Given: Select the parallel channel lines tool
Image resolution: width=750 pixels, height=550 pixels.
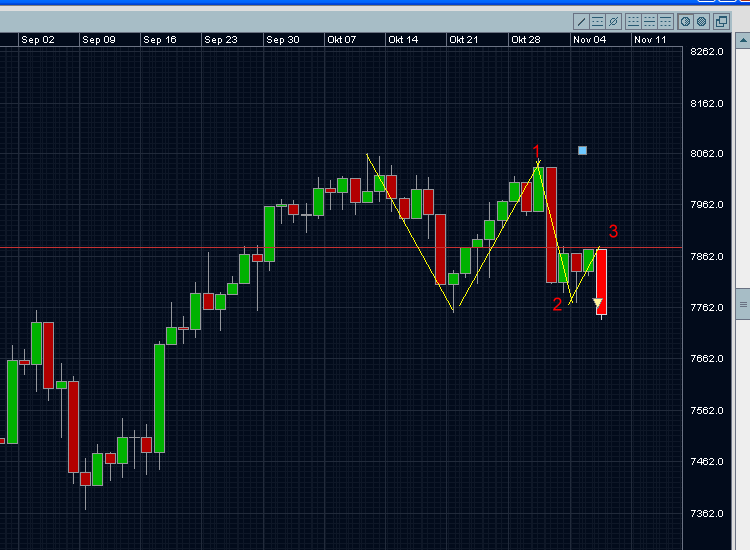Looking at the screenshot, I should pos(597,22).
